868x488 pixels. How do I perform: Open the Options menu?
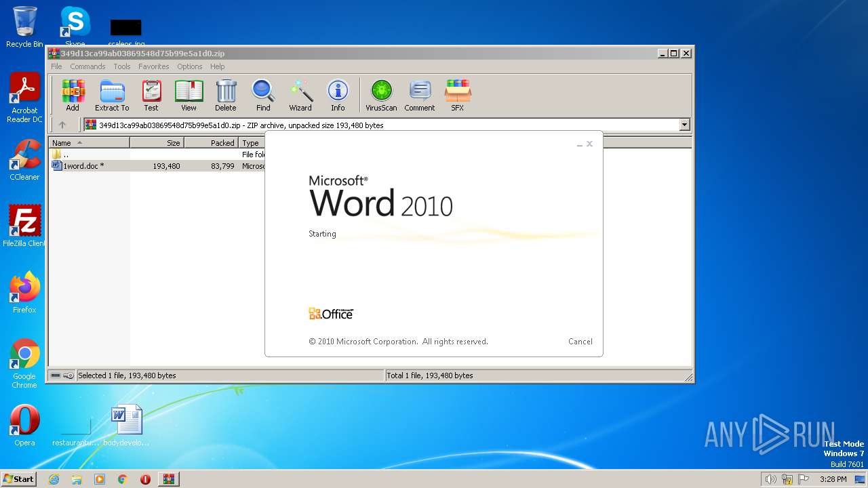[190, 66]
